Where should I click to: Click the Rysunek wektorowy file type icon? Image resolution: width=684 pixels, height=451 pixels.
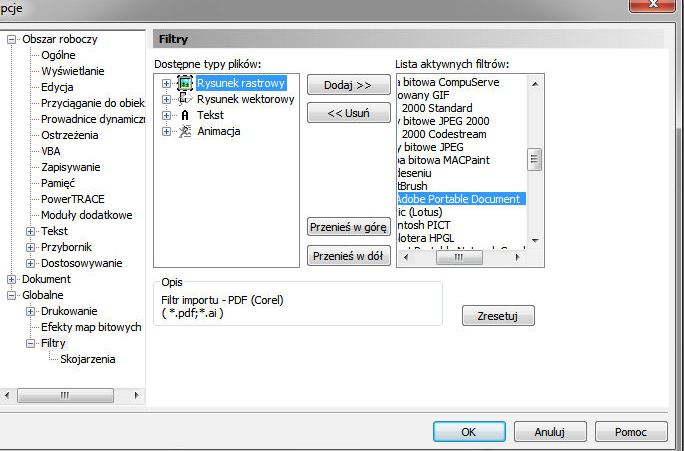click(185, 100)
